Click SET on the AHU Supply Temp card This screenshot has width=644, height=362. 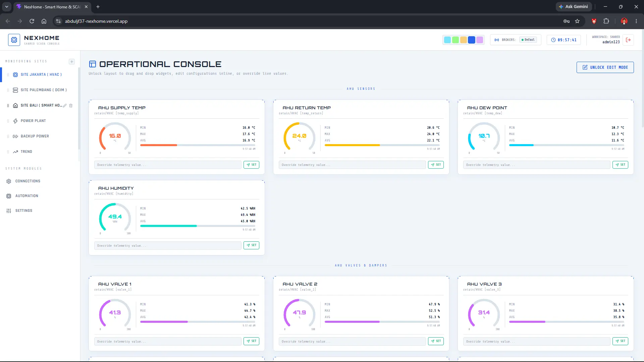tap(251, 165)
